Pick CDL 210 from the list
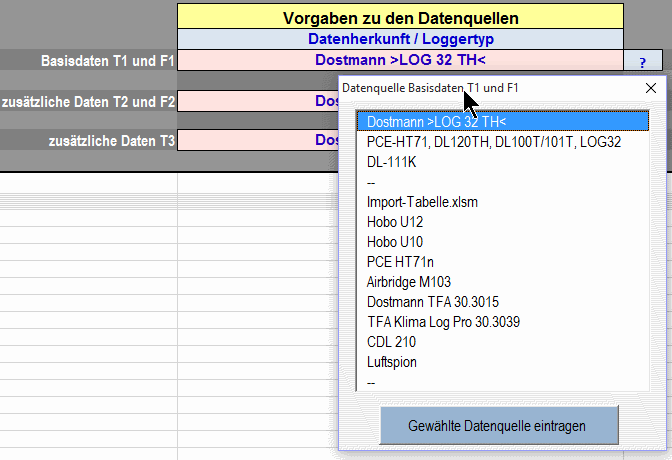Viewport: 672px width, 460px height. [503, 342]
